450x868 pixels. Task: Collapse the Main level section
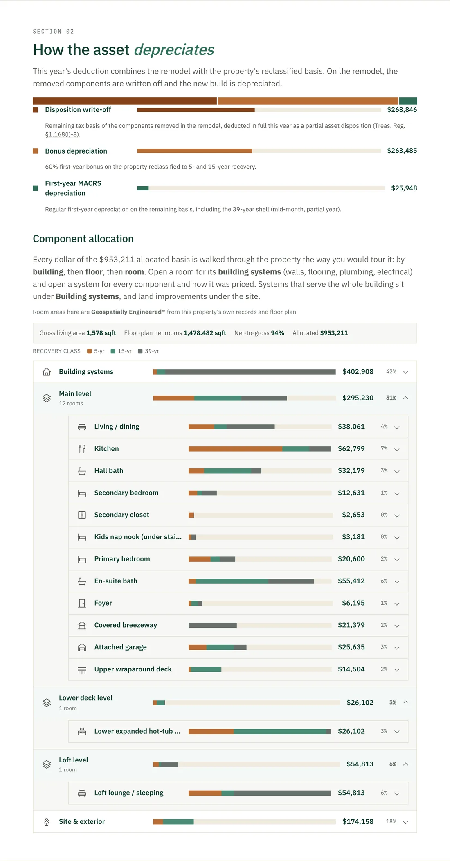pyautogui.click(x=405, y=398)
